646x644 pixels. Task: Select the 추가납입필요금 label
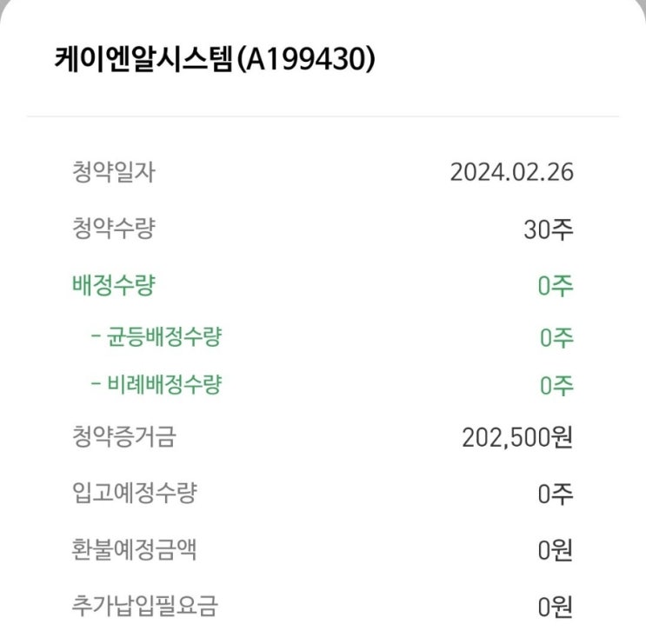tap(144, 605)
